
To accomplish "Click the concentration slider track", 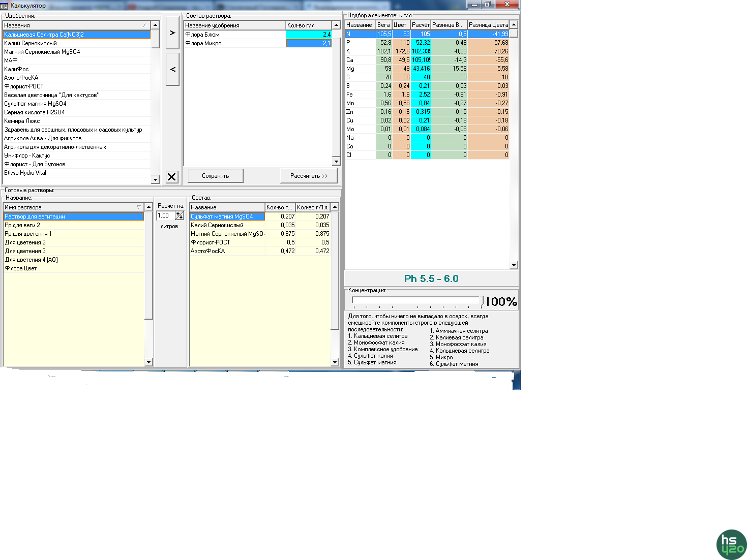I will point(416,300).
